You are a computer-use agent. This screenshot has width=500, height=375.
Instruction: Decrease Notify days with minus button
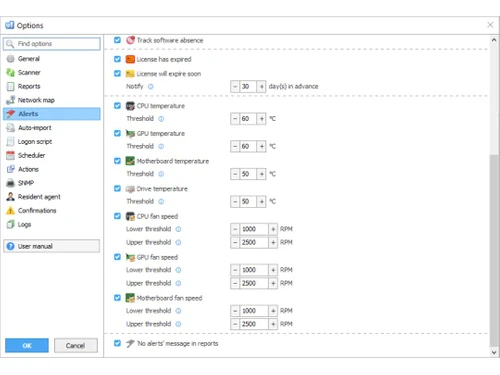pyautogui.click(x=235, y=87)
